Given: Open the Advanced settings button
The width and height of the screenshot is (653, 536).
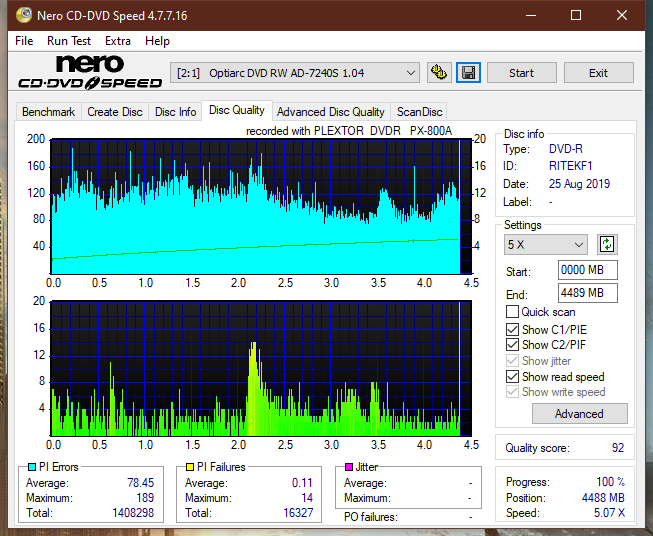Looking at the screenshot, I should point(579,414).
